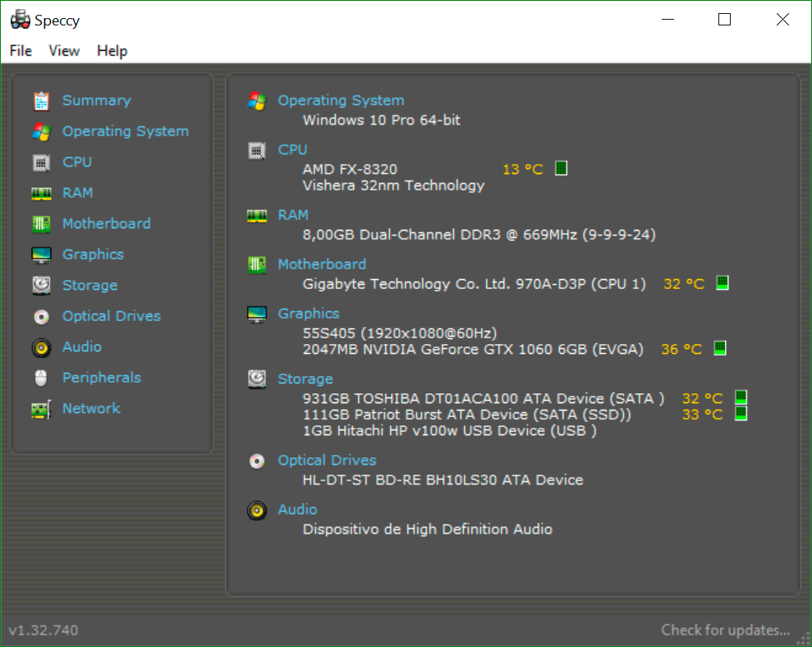Click the Storage hard drive icon in sidebar

click(41, 286)
